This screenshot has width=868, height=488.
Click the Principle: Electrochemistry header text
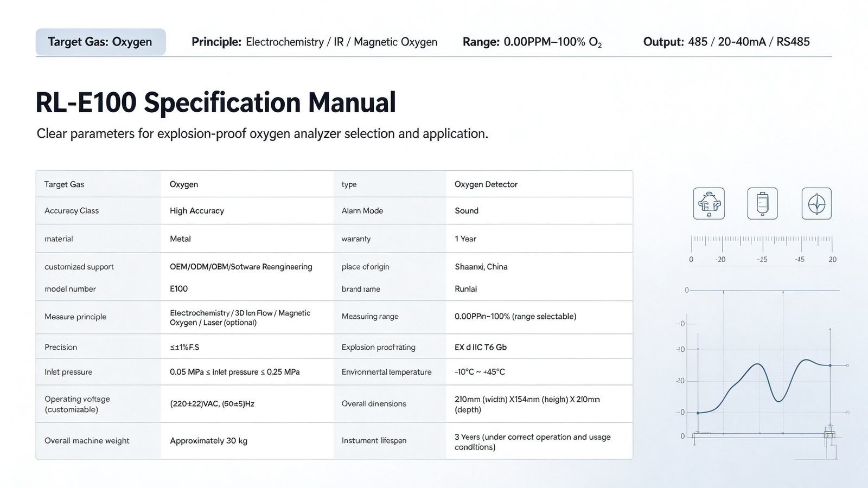(x=315, y=42)
